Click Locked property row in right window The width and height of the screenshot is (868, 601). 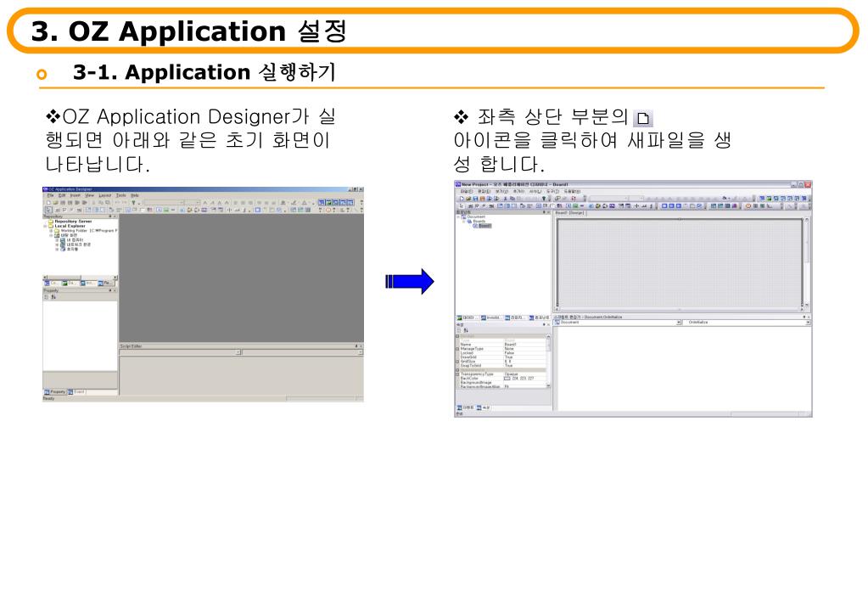(x=502, y=353)
